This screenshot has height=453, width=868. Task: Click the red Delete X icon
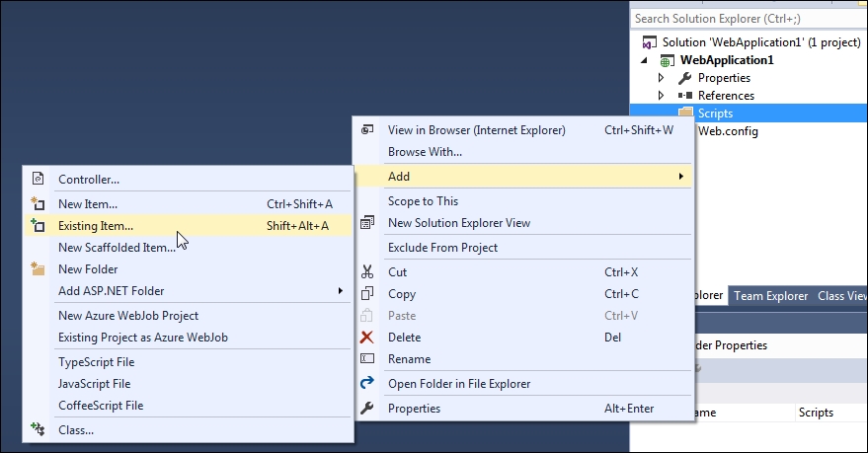[x=366, y=337]
